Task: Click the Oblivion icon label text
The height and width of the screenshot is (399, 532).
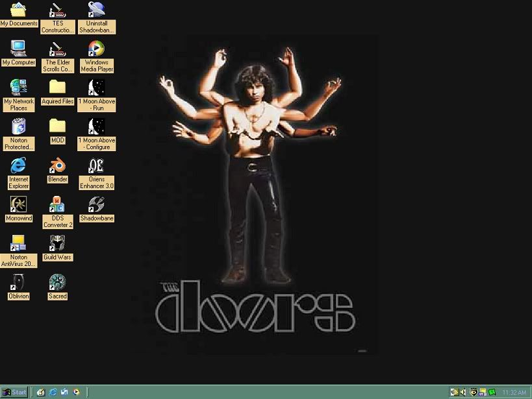Action: pos(19,296)
